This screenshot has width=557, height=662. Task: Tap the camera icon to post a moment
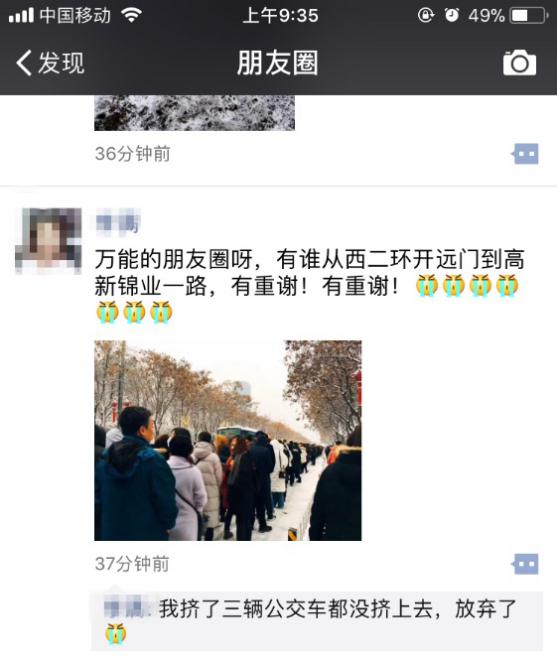pyautogui.click(x=519, y=63)
